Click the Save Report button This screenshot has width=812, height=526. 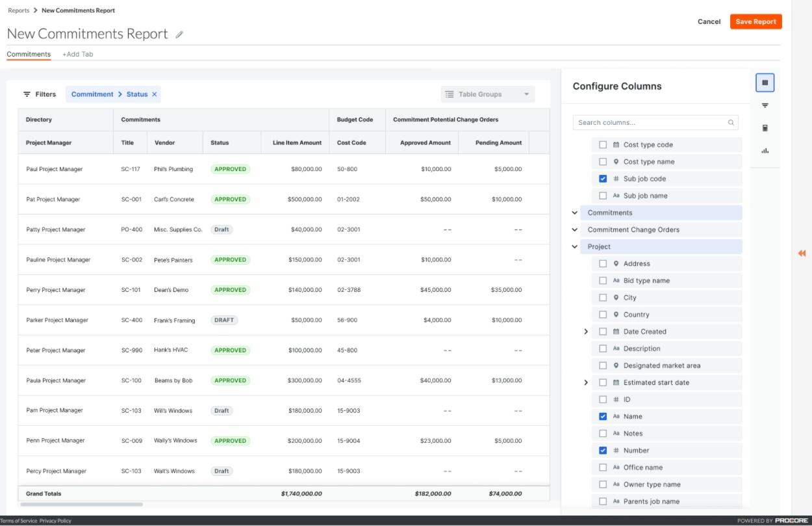point(756,21)
